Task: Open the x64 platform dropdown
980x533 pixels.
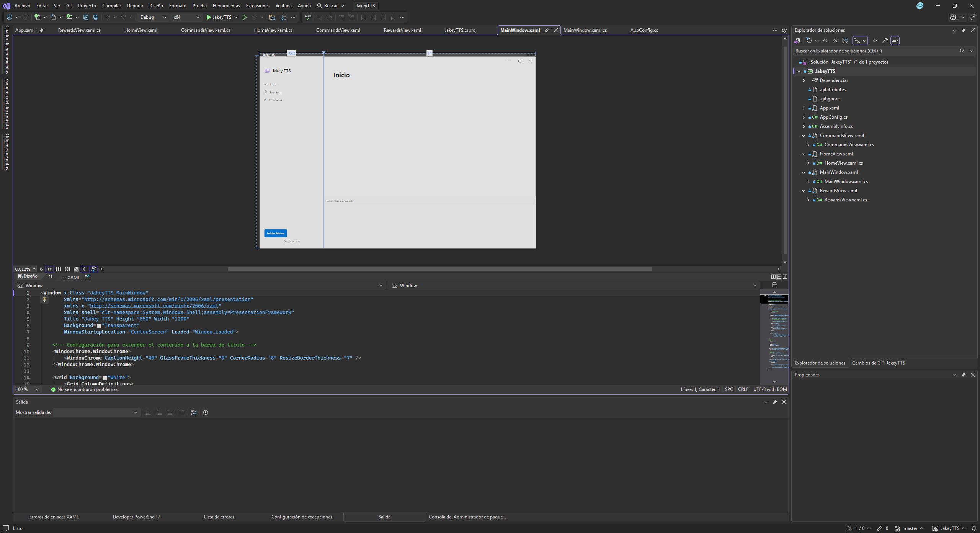Action: (x=186, y=17)
